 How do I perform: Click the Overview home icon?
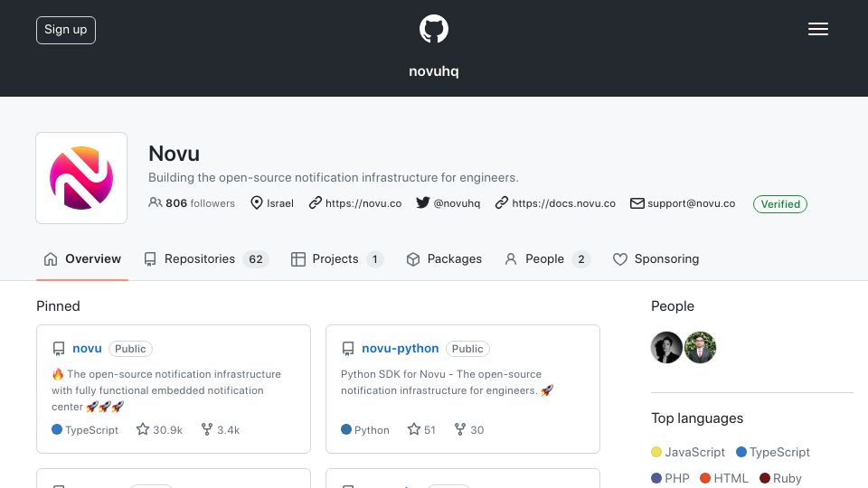coord(51,259)
